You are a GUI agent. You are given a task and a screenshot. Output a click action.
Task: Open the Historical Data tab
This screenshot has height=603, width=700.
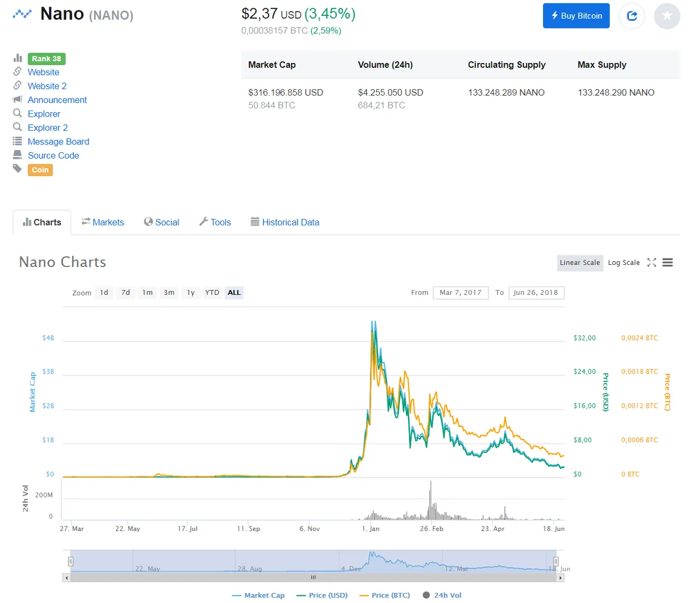285,222
